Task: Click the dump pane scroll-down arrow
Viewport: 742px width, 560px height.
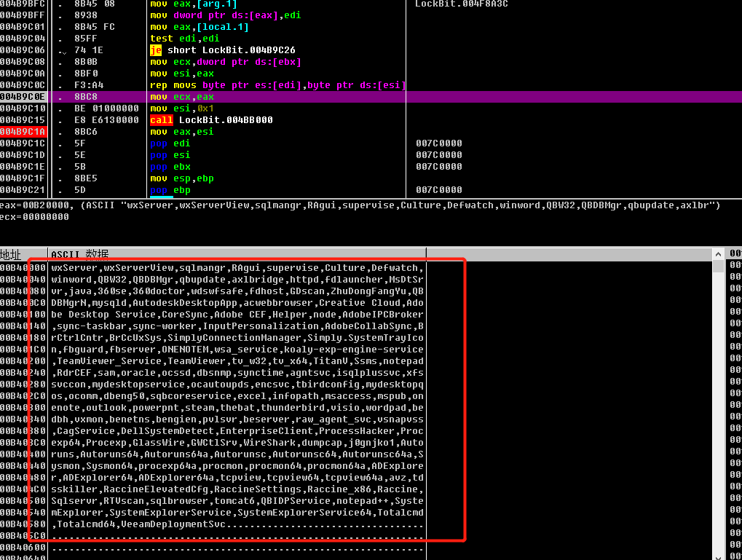Action: tap(718, 556)
